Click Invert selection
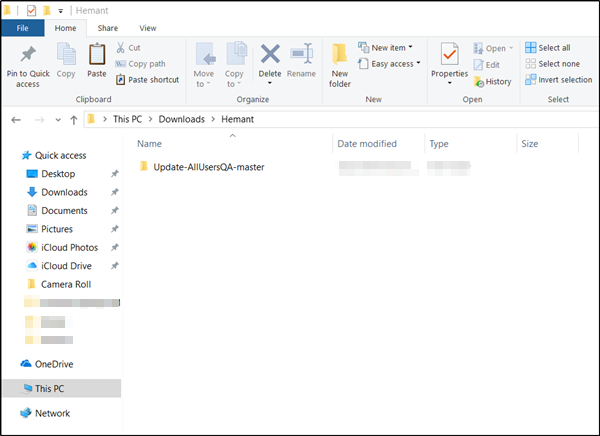This screenshot has width=600, height=436. [x=559, y=80]
